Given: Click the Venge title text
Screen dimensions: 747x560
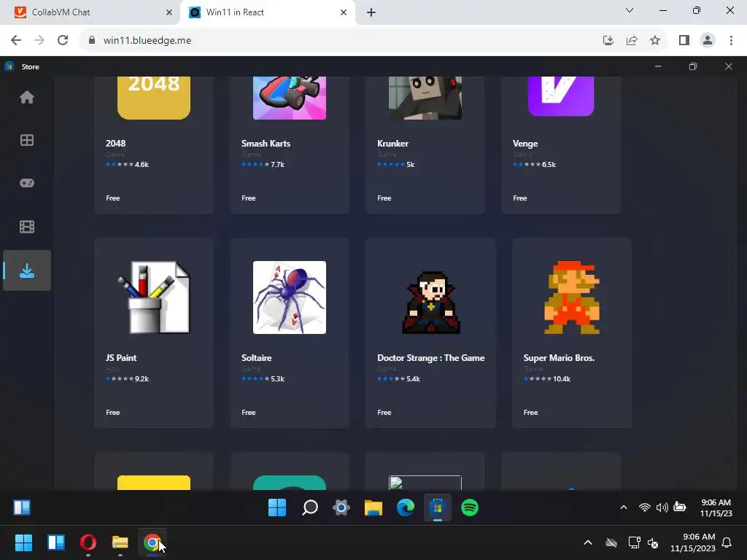Looking at the screenshot, I should coord(525,144).
